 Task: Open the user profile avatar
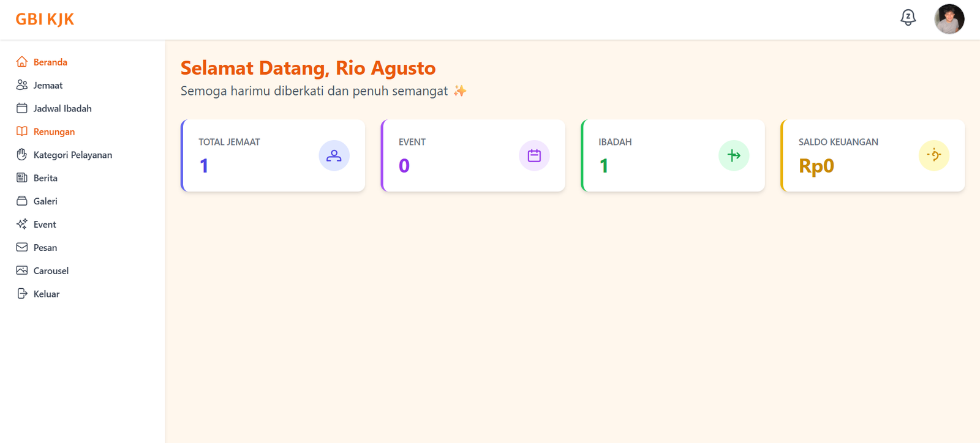pyautogui.click(x=949, y=19)
